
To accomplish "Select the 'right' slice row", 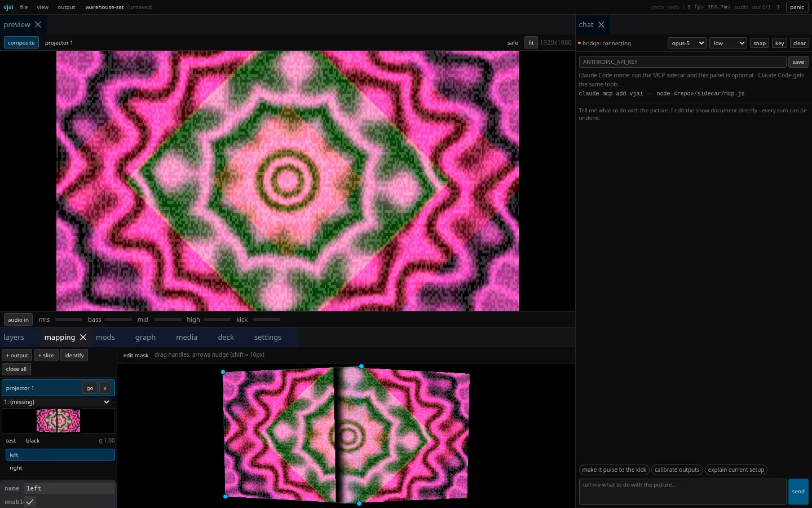I will [x=60, y=468].
